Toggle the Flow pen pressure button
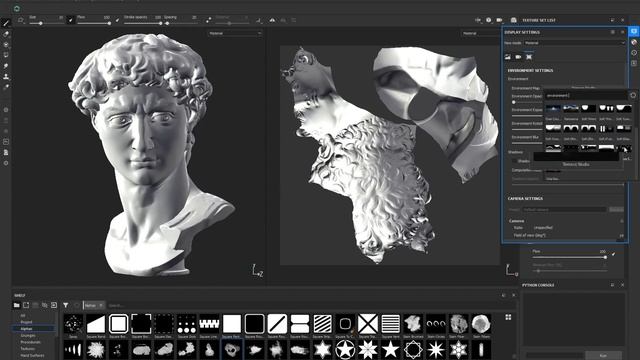The image size is (640, 360). tap(117, 20)
